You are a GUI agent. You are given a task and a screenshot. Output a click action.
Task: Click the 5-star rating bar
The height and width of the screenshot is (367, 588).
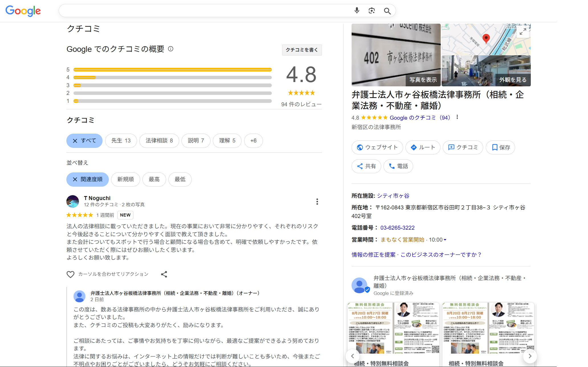173,70
